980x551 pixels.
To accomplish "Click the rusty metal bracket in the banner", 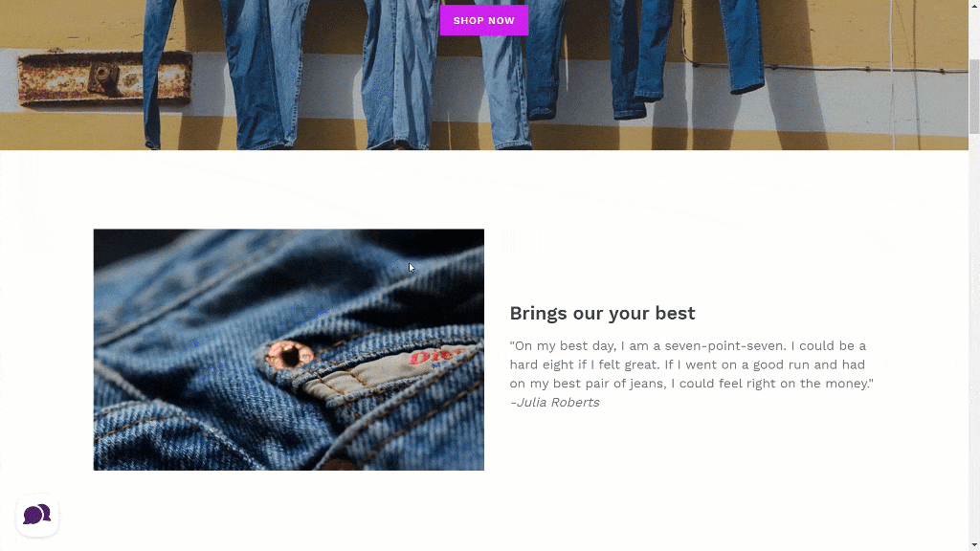I will pyautogui.click(x=104, y=78).
